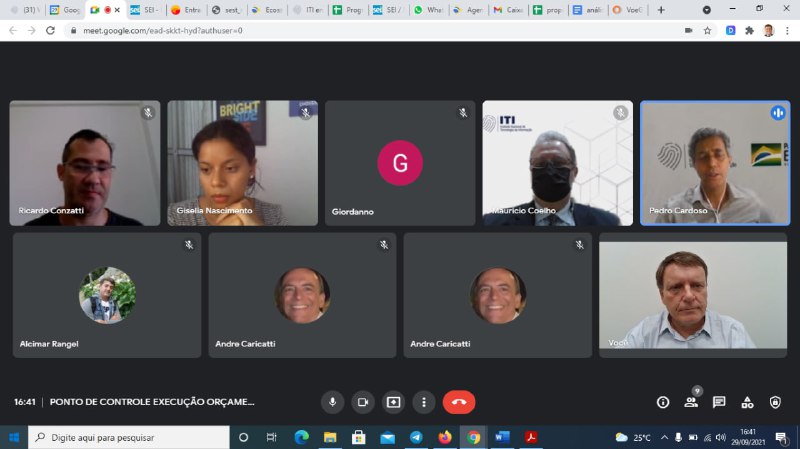The image size is (800, 449).
Task: Expand the system tray hidden icons chevron
Action: (x=664, y=437)
